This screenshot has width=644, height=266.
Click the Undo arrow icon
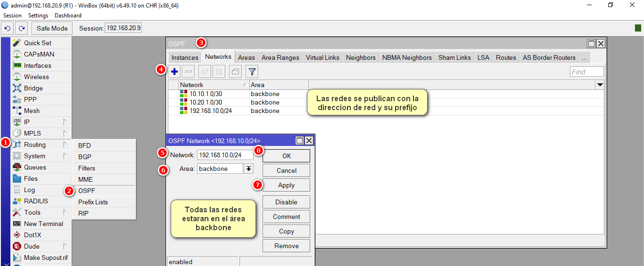[8, 28]
